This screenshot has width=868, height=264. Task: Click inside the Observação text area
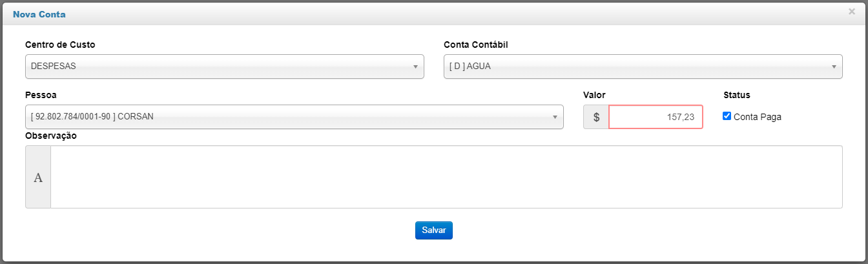(x=446, y=177)
